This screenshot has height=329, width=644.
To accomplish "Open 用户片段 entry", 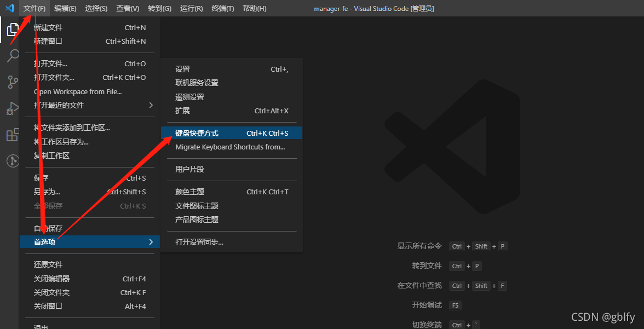I will (x=232, y=169).
